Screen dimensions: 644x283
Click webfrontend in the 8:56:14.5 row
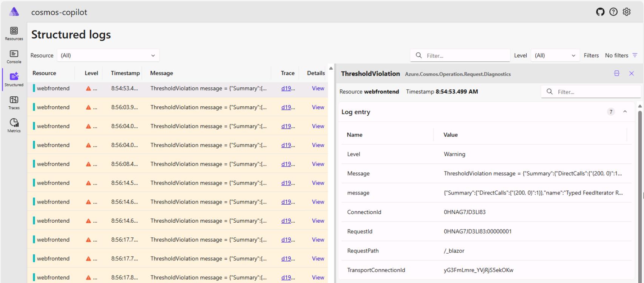tap(53, 183)
